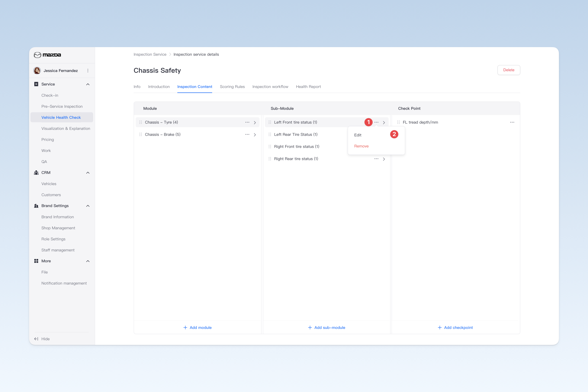Grab drag handle of FL tread depth/mm

pos(398,122)
